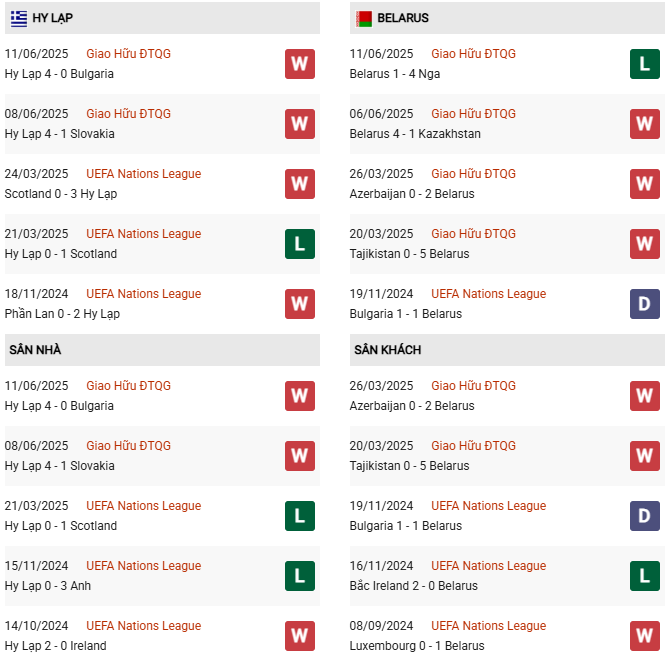Click the L badge for Bắc Ireland 2 - 0 Belarus
Screen dimensions: 666x659
point(644,576)
